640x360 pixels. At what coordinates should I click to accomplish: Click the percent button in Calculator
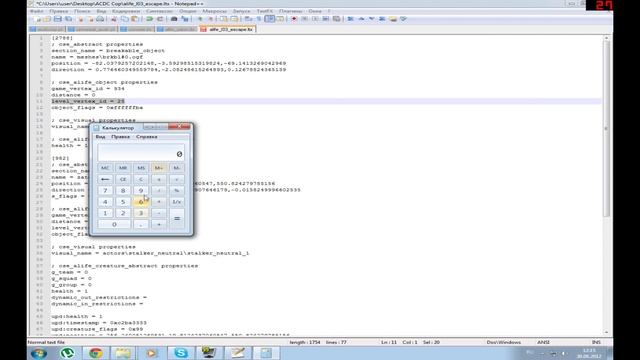[x=177, y=191]
